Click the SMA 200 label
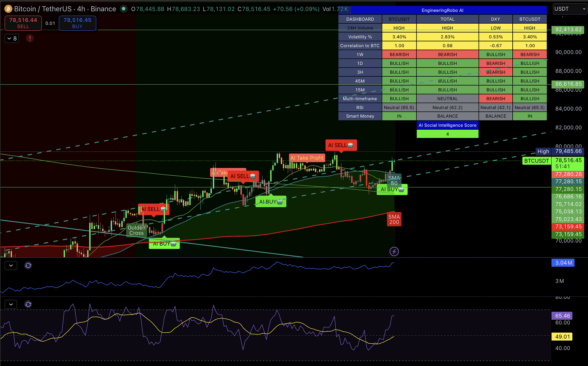The height and width of the screenshot is (366, 588). (394, 219)
